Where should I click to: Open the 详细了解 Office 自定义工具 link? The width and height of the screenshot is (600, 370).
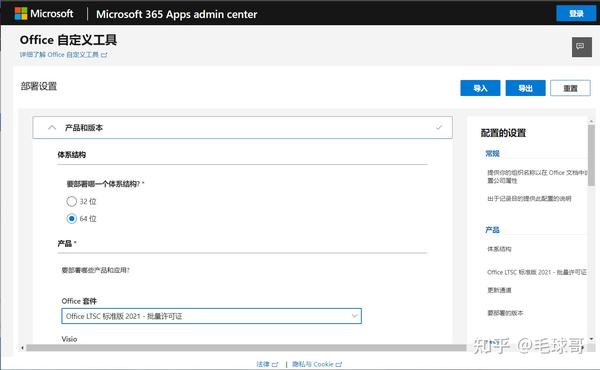pyautogui.click(x=64, y=55)
